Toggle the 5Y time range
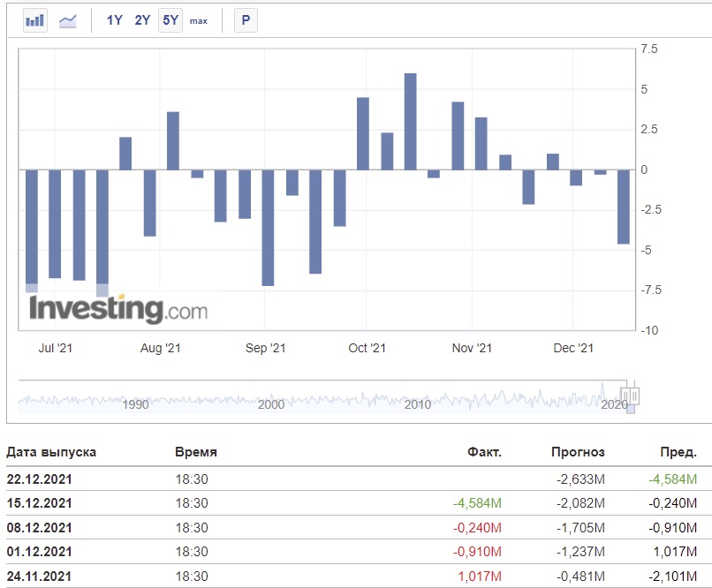712x588 pixels. click(x=170, y=20)
